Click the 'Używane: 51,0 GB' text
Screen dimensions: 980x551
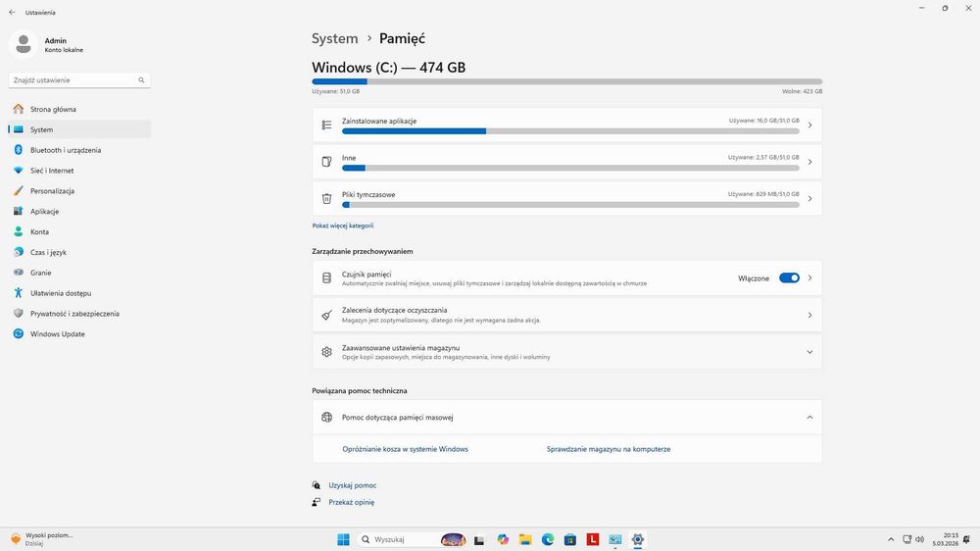[335, 91]
